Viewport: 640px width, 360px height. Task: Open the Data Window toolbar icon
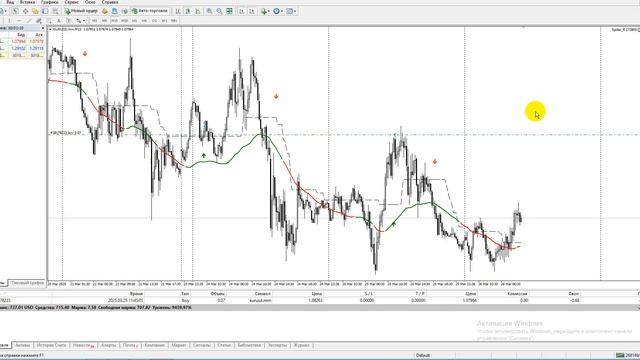click(25, 11)
